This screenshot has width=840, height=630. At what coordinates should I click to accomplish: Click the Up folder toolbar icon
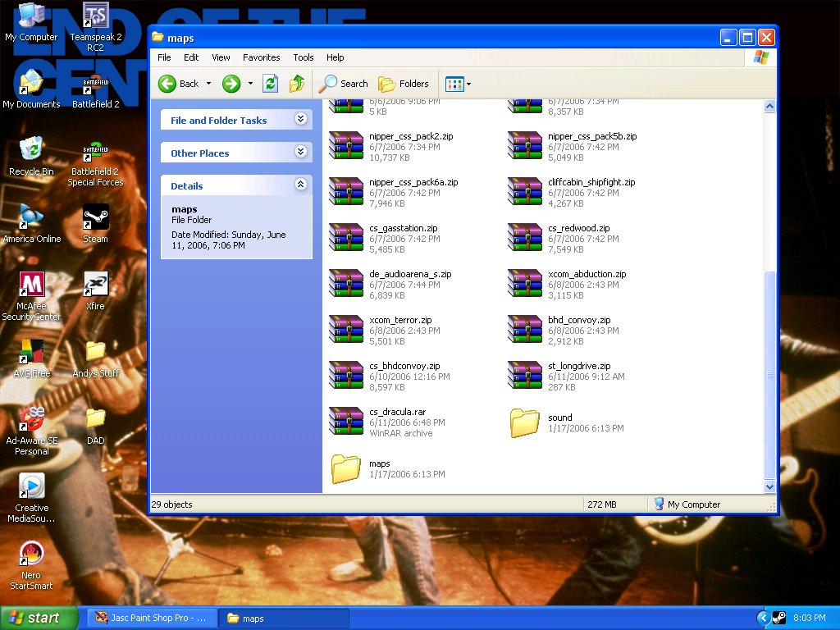pyautogui.click(x=297, y=84)
